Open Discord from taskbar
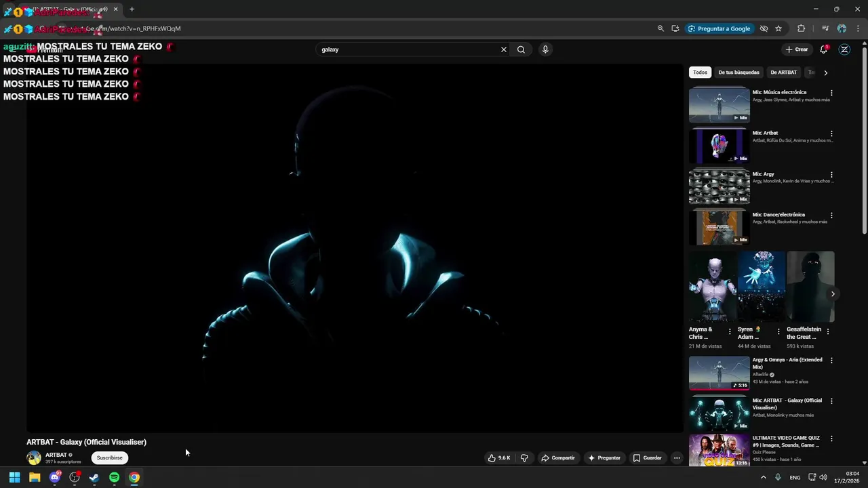This screenshot has height=488, width=868. 55,477
